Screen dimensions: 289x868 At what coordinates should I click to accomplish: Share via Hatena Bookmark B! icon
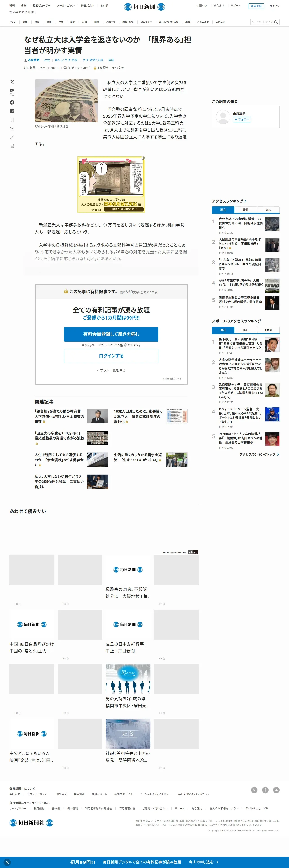tap(12, 111)
